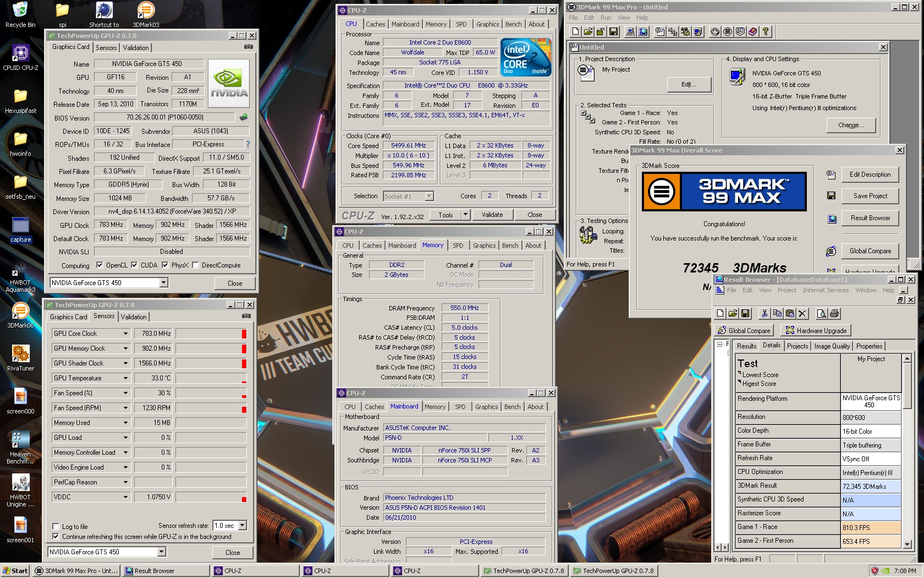
Task: Click Close button in lower GPU-Z Sensors window
Action: click(x=233, y=552)
